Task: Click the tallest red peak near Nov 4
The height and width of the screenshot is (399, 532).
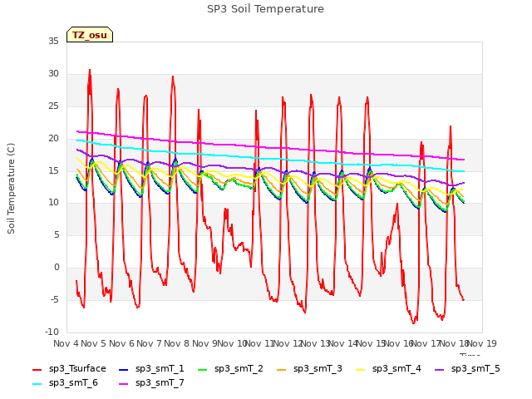Action: click(x=90, y=71)
